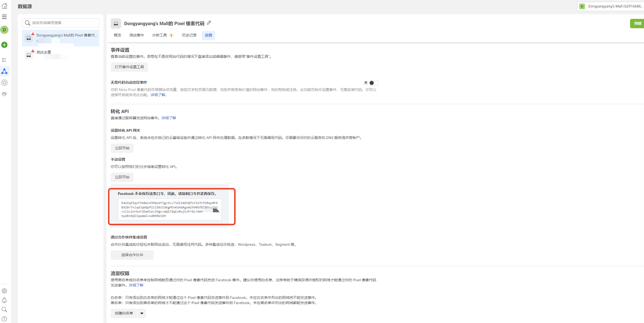This screenshot has height=323, width=644.
Task: Open the home icon in left sidebar
Action: (4, 6)
